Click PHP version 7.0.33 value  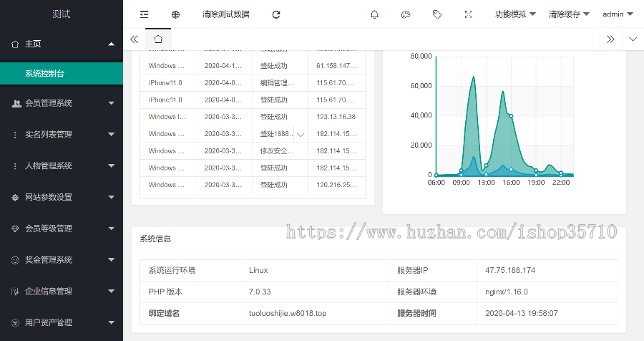[260, 292]
